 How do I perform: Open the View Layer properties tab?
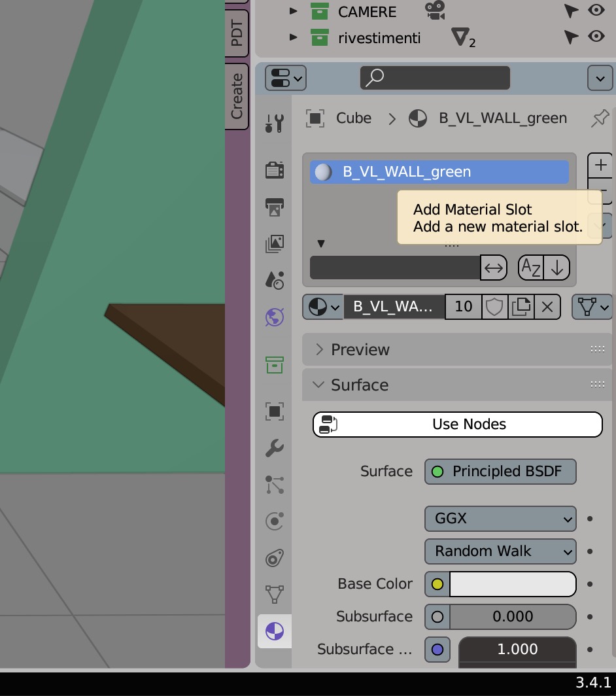coord(274,244)
